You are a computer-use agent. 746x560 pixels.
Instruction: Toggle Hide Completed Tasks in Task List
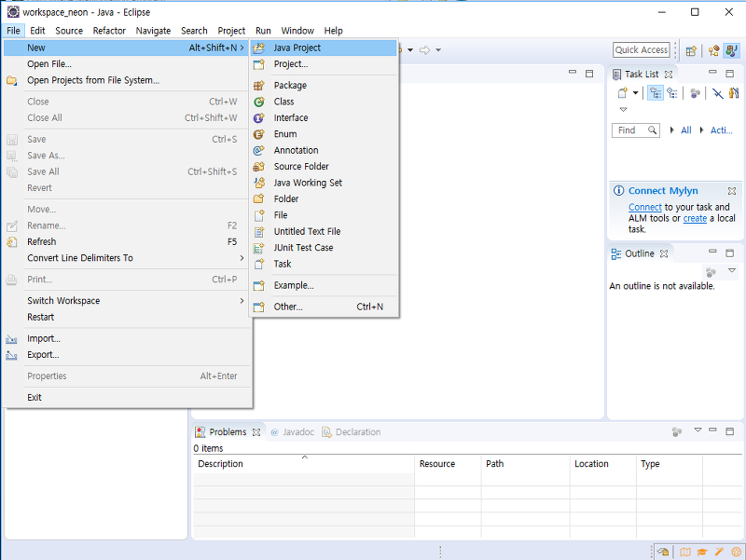(717, 93)
